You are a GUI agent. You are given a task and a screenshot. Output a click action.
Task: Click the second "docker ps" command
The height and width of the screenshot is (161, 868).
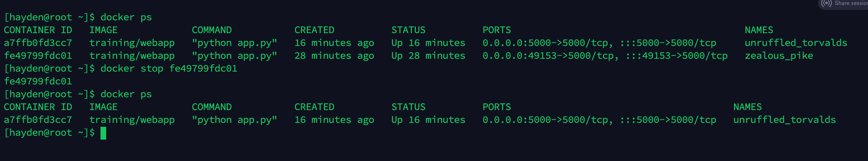click(x=126, y=94)
